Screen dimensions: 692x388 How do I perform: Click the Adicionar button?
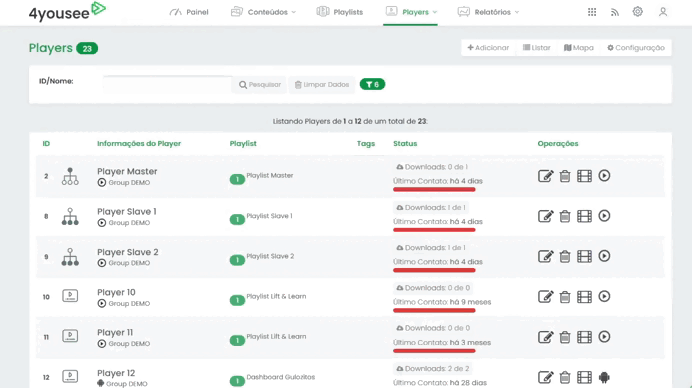[x=488, y=48]
